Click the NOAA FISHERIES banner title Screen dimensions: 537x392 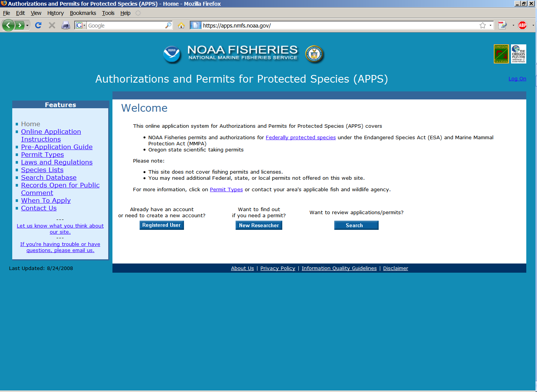coord(243,53)
